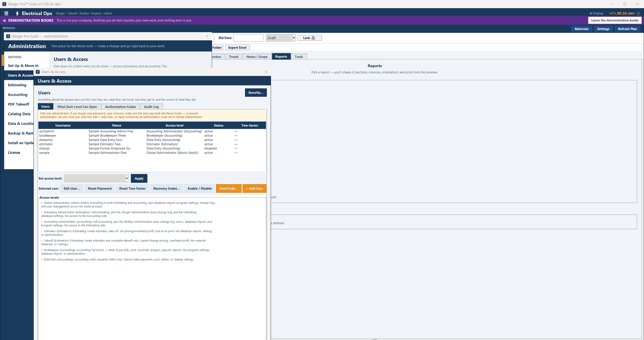
Task: Click the orange + Add User button
Action: [x=255, y=188]
